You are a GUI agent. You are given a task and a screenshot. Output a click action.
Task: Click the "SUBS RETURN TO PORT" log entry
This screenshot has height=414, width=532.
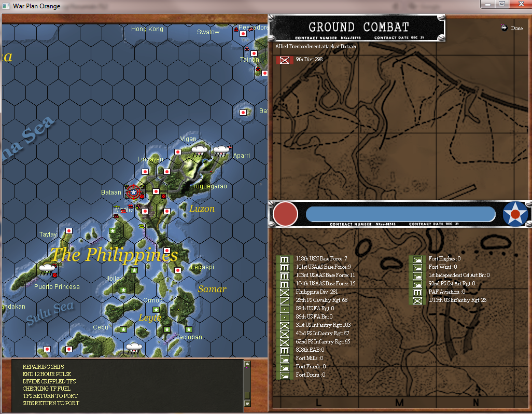(51, 403)
